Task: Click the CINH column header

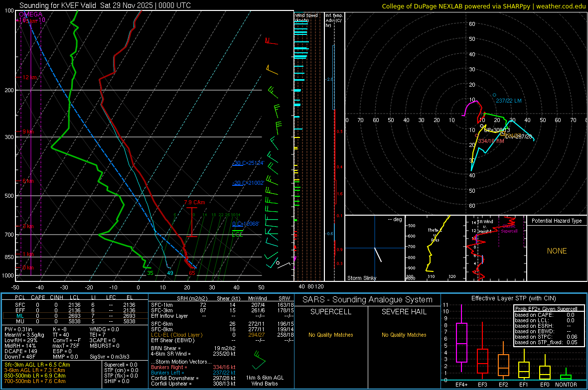Action: (57, 297)
